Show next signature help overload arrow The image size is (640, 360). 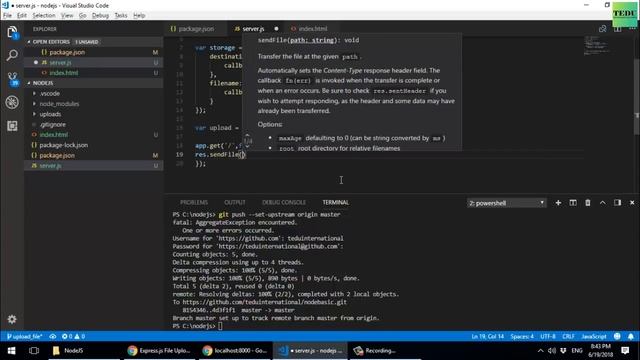(247, 147)
